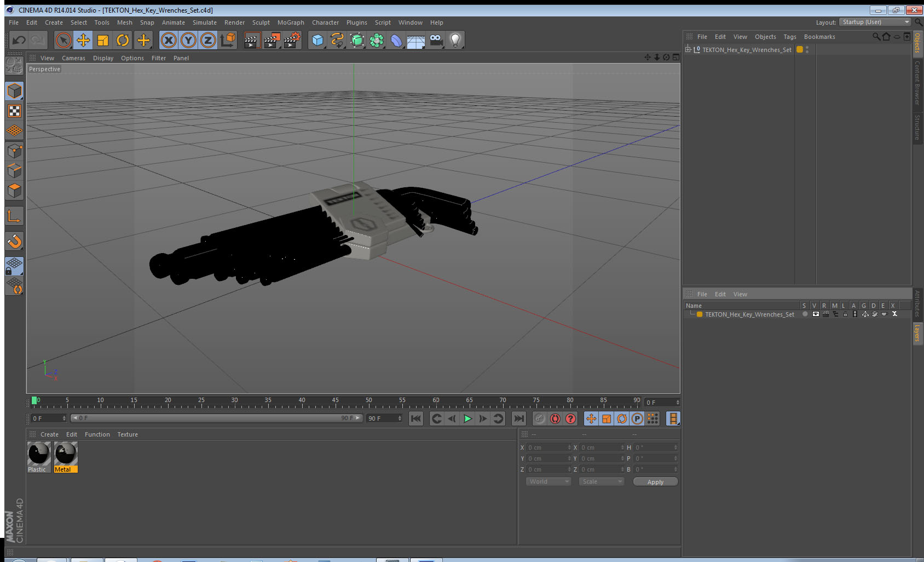Image resolution: width=924 pixels, height=562 pixels.
Task: Toggle coordinate system icon
Action: pyautogui.click(x=228, y=40)
